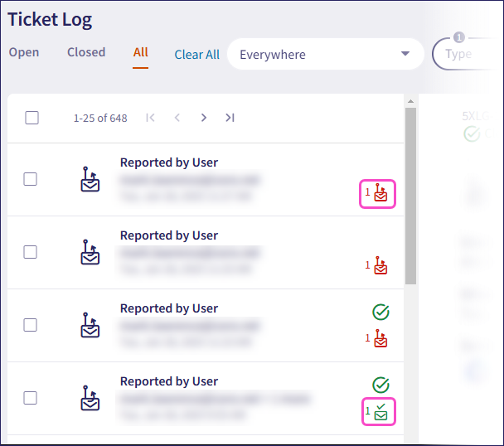Click the green clean email icon in fourth row
This screenshot has height=446, width=504.
pyautogui.click(x=380, y=411)
